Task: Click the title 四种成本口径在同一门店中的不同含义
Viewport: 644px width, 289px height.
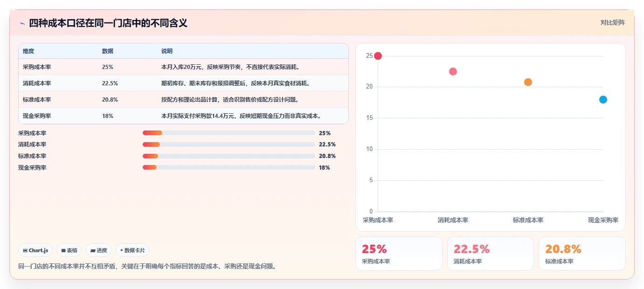Action: click(x=108, y=23)
